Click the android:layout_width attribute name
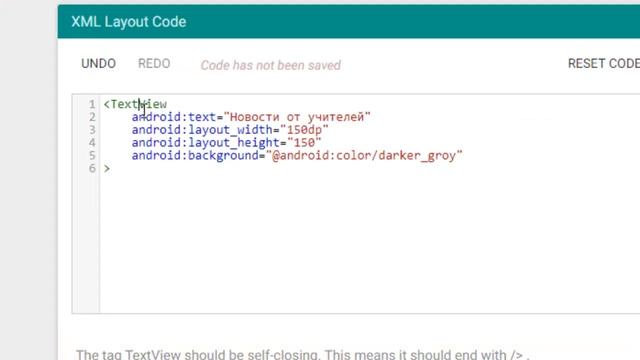640x360 pixels. click(202, 130)
